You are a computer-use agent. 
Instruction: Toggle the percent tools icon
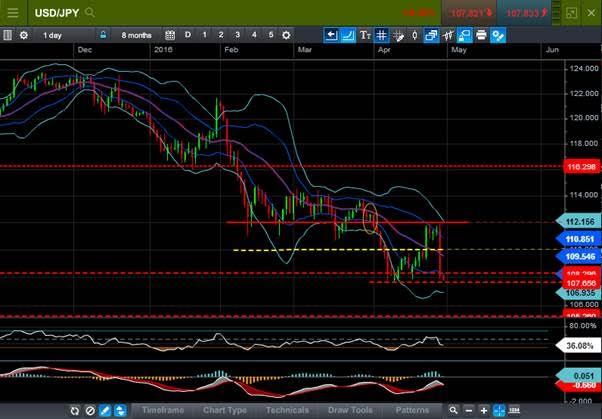pos(498,35)
